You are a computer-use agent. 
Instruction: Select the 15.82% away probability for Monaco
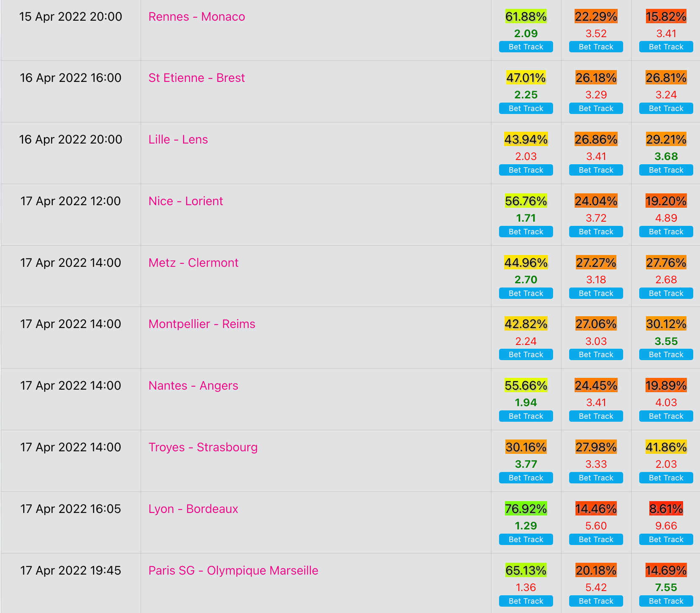coord(666,16)
